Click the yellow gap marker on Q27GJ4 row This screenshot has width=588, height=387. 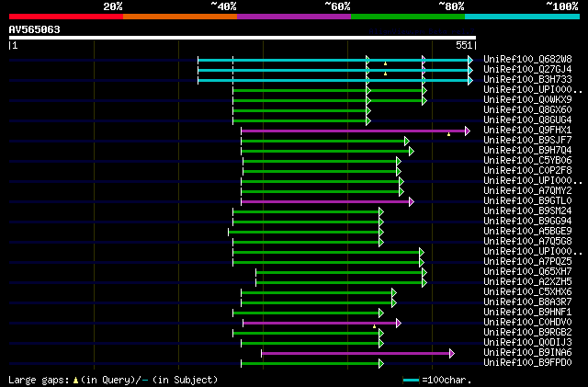[385, 74]
